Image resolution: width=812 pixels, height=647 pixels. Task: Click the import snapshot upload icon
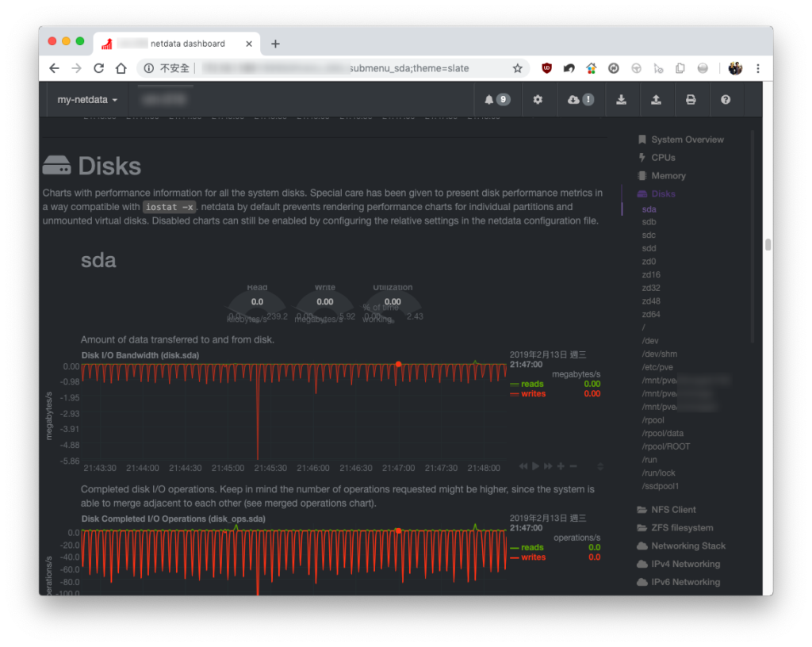656,99
